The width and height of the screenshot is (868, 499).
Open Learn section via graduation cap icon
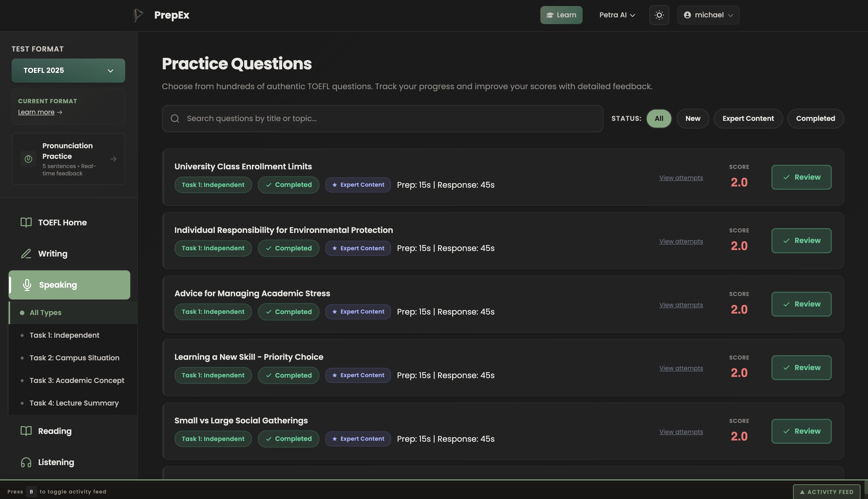pos(550,15)
